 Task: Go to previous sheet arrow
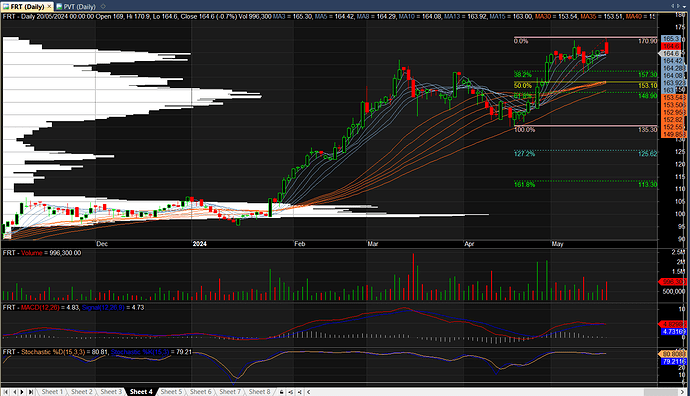(14, 392)
